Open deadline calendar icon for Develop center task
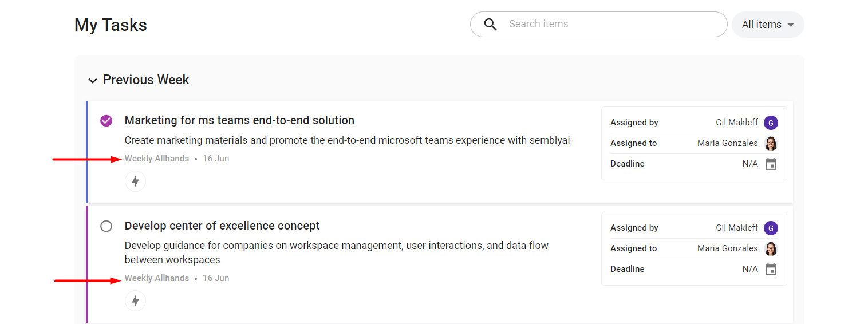Image resolution: width=868 pixels, height=324 pixels. (x=771, y=270)
